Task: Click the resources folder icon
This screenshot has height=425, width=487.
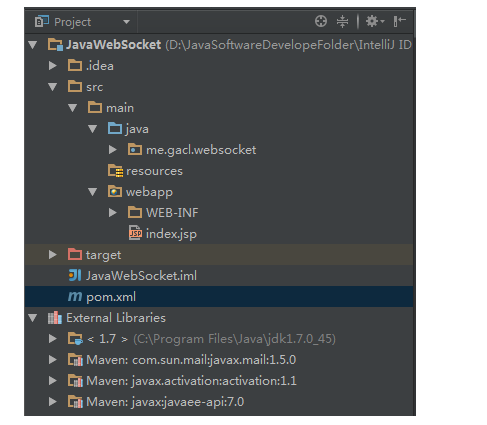Action: (115, 171)
